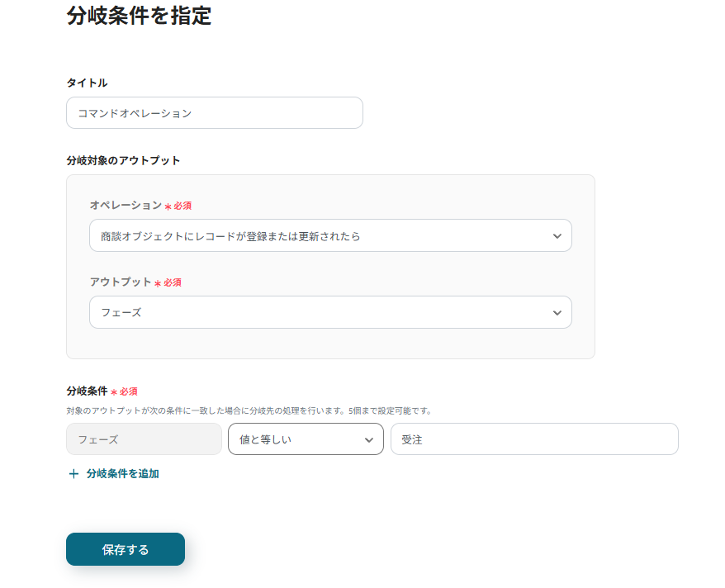
Task: Click the chevron on the 値と等しい selector
Action: coord(371,439)
